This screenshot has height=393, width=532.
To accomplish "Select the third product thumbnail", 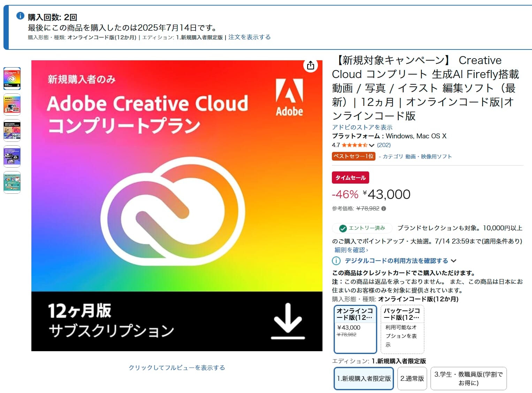I will tap(12, 130).
